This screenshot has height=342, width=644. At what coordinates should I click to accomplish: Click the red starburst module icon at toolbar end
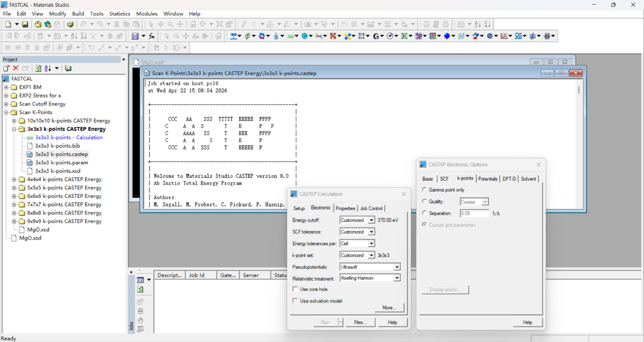pos(547,36)
